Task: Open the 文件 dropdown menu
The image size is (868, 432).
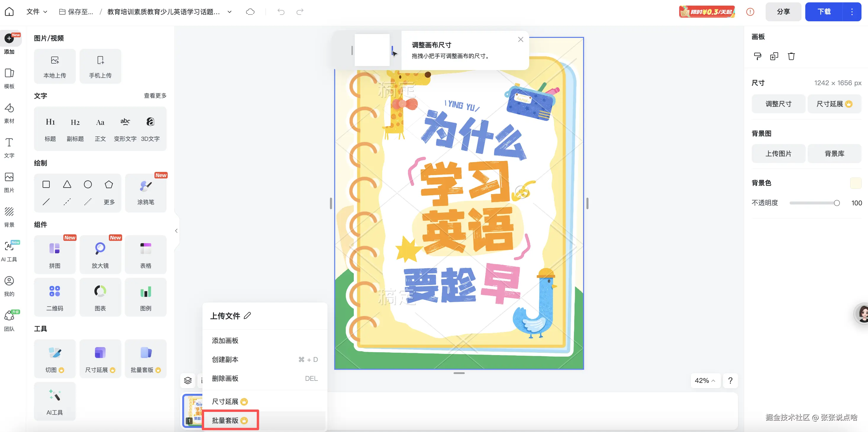Action: pos(36,12)
